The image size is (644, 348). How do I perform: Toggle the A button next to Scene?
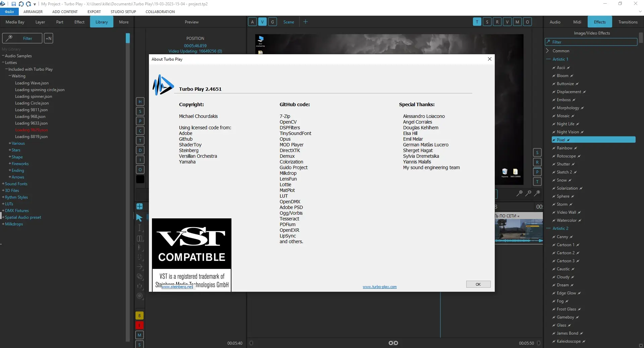(x=252, y=22)
